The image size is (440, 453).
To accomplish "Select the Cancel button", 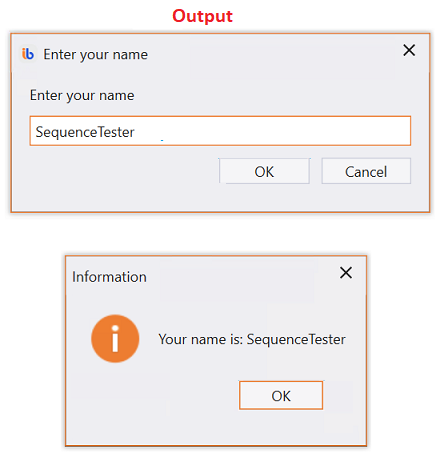I will [x=366, y=171].
